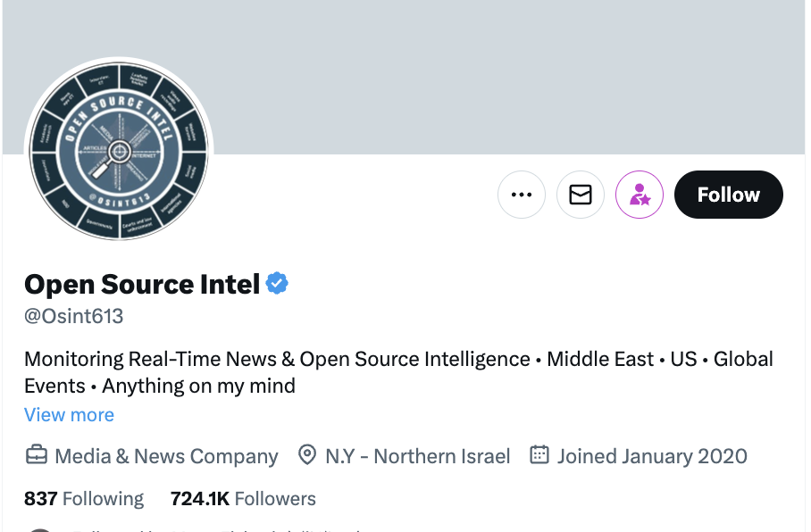Click the blue verified checkmark badge

click(x=278, y=284)
